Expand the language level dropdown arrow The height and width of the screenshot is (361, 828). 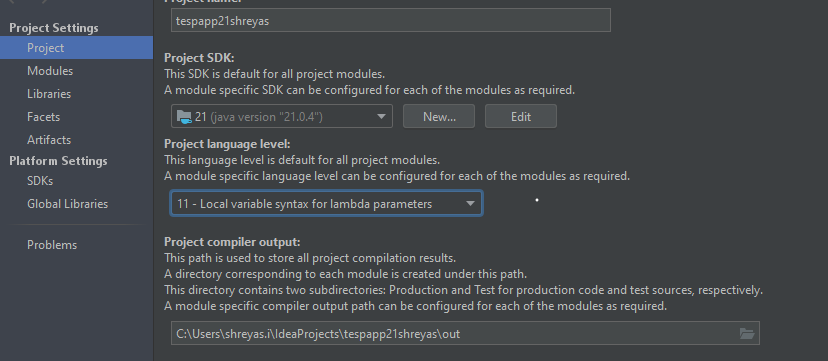coord(470,204)
